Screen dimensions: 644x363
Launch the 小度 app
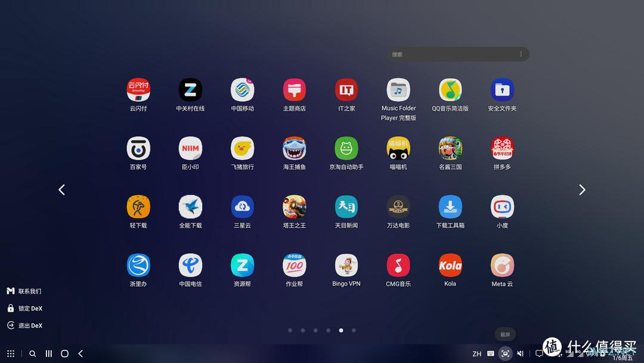(502, 207)
